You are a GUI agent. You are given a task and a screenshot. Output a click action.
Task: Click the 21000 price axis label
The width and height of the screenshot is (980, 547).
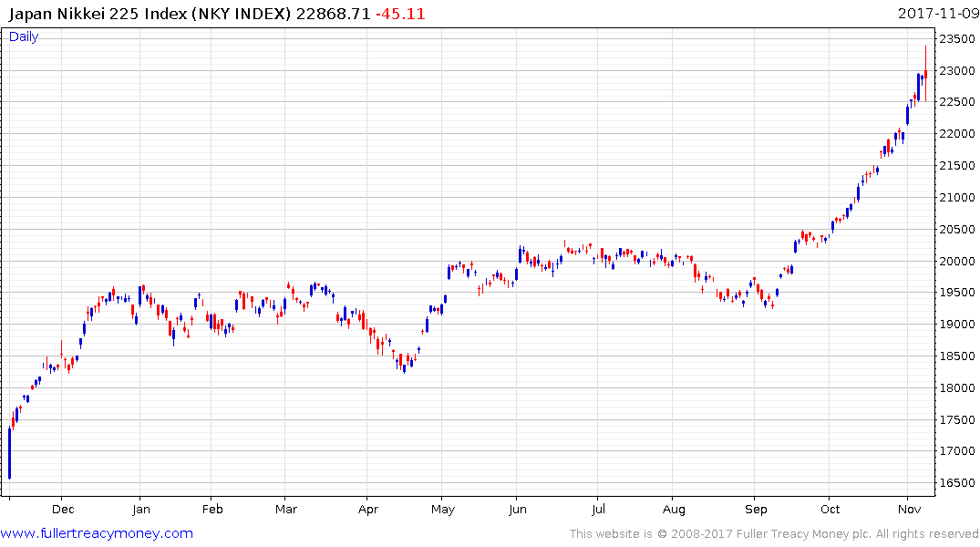tap(957, 198)
